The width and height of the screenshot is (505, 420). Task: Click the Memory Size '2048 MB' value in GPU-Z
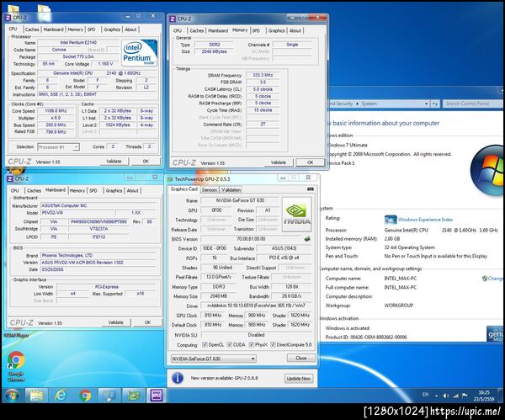(x=219, y=296)
